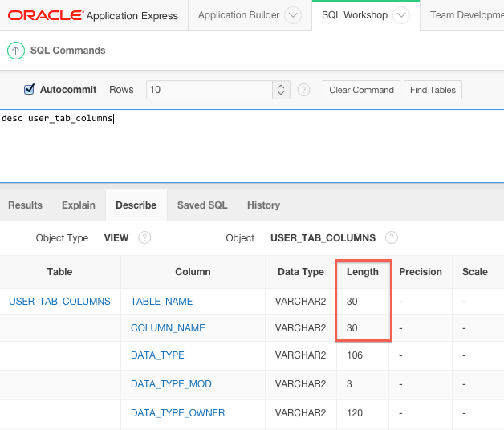This screenshot has height=430, width=504.
Task: Click the green up-arrow icon beside SQL Commands
Action: click(16, 51)
